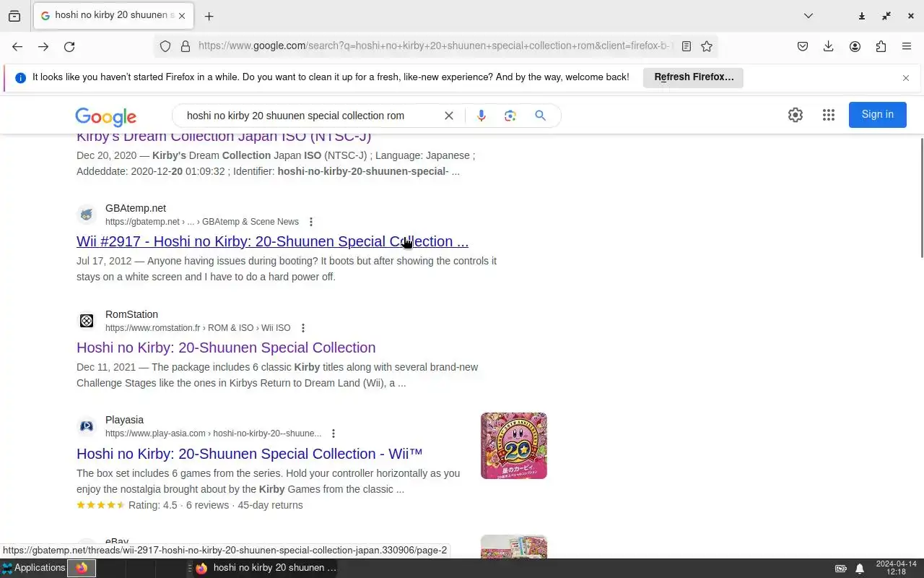Open a new browser tab

[209, 16]
